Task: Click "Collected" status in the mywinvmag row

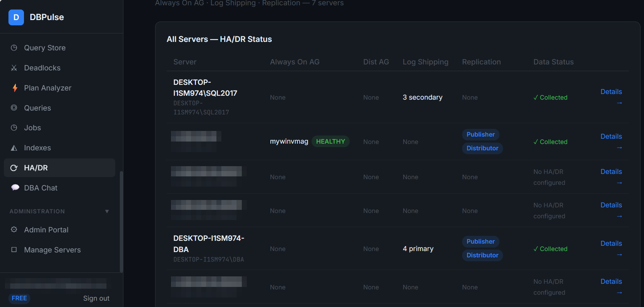Action: point(551,142)
